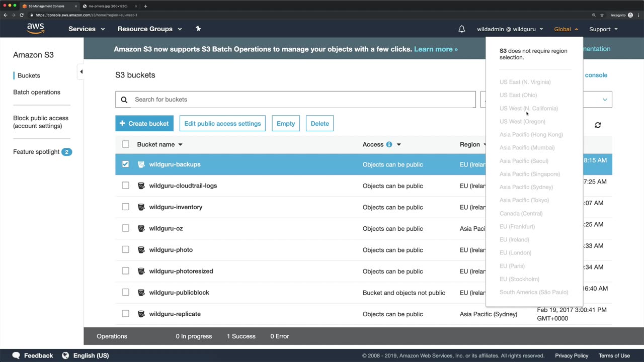Open the notifications bell
The image size is (644, 362).
click(x=461, y=29)
